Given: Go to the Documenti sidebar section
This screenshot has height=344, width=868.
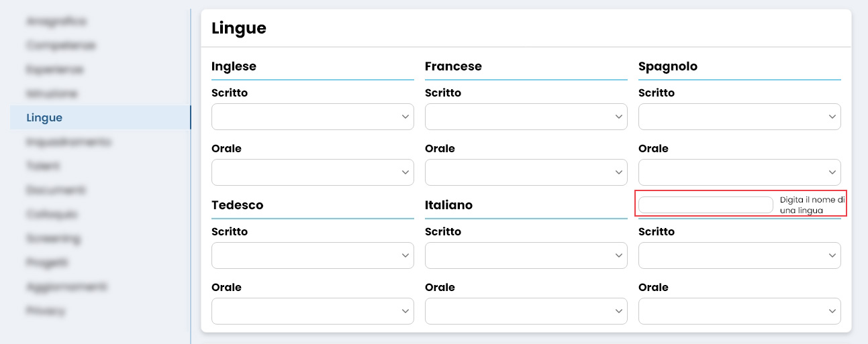Looking at the screenshot, I should coord(56,190).
